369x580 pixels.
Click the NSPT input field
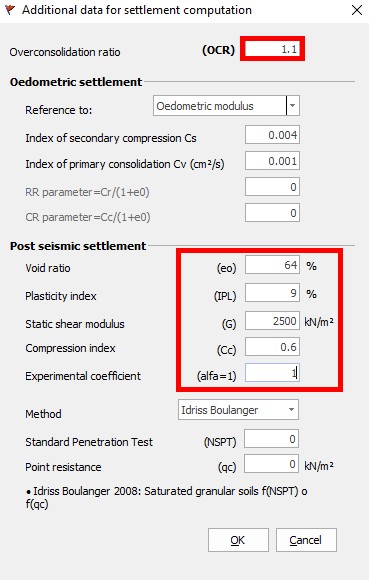(x=271, y=439)
